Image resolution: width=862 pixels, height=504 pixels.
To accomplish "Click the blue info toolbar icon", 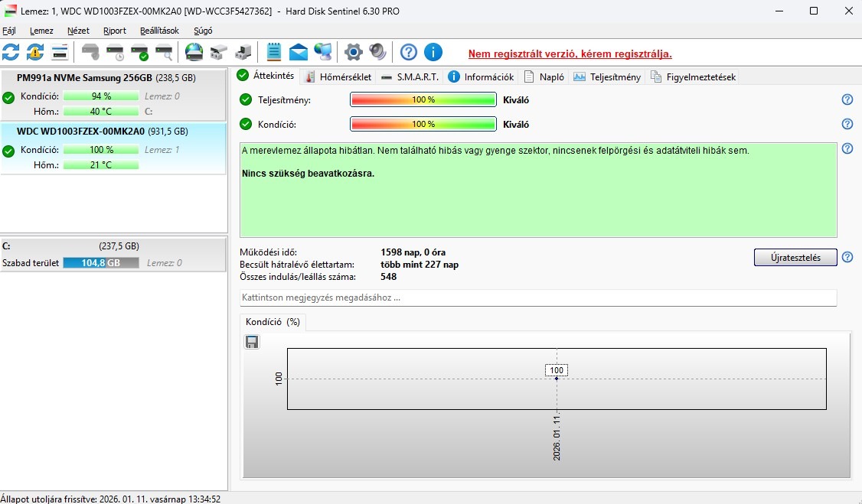I will click(x=433, y=52).
